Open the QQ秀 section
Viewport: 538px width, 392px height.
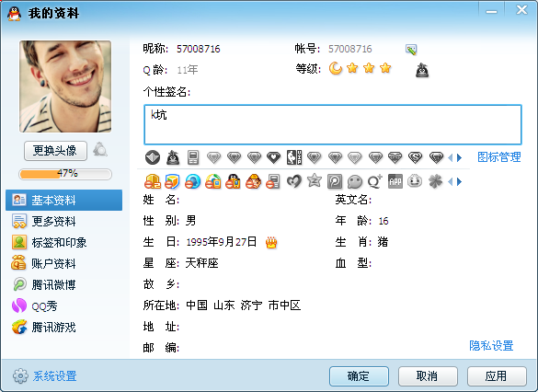point(63,306)
